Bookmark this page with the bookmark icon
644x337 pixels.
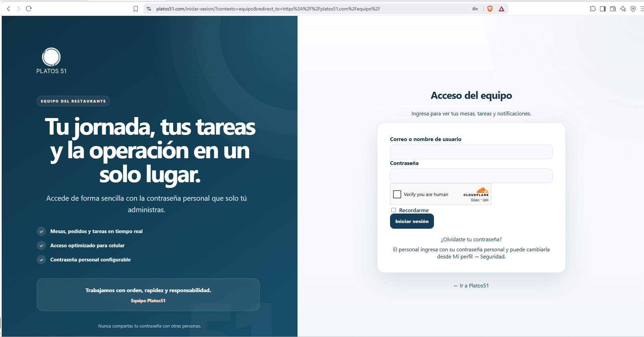(x=136, y=9)
